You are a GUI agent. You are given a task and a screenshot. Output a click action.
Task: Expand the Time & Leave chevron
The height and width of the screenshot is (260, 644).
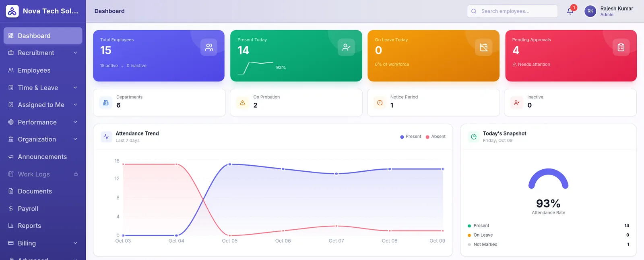tap(75, 87)
